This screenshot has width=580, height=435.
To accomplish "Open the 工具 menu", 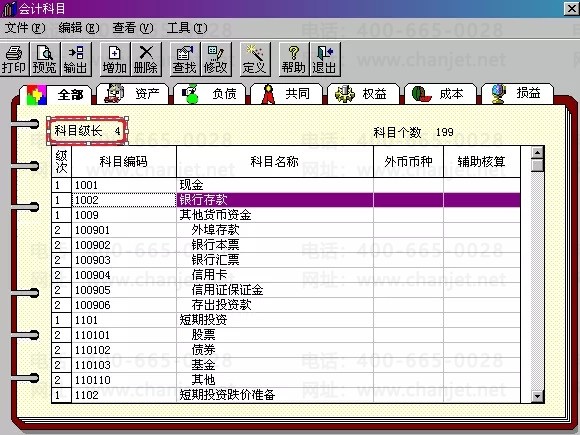I will tap(187, 28).
